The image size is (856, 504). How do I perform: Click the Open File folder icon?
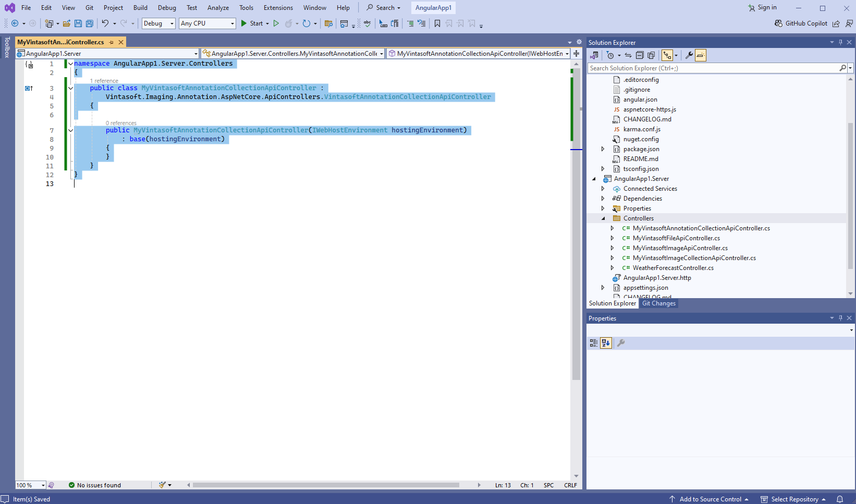tap(67, 23)
